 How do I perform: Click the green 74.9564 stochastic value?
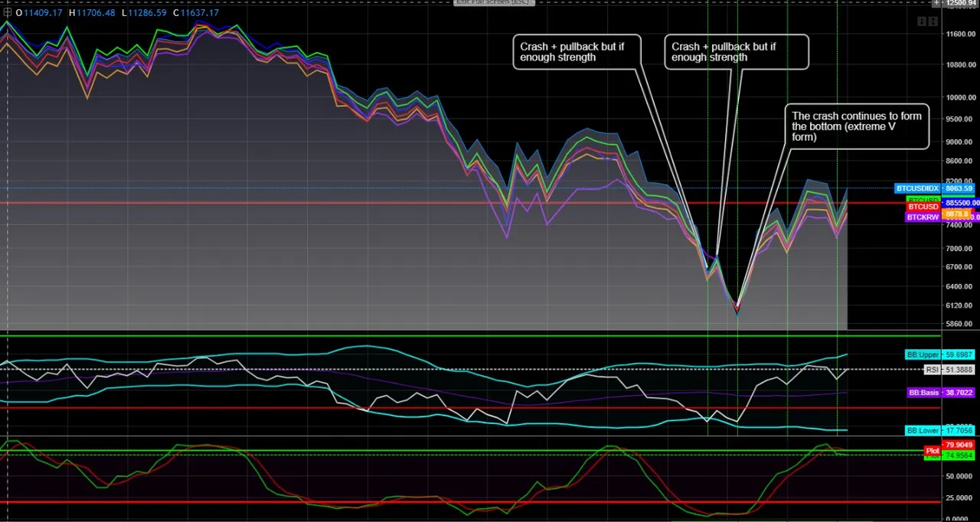[959, 455]
